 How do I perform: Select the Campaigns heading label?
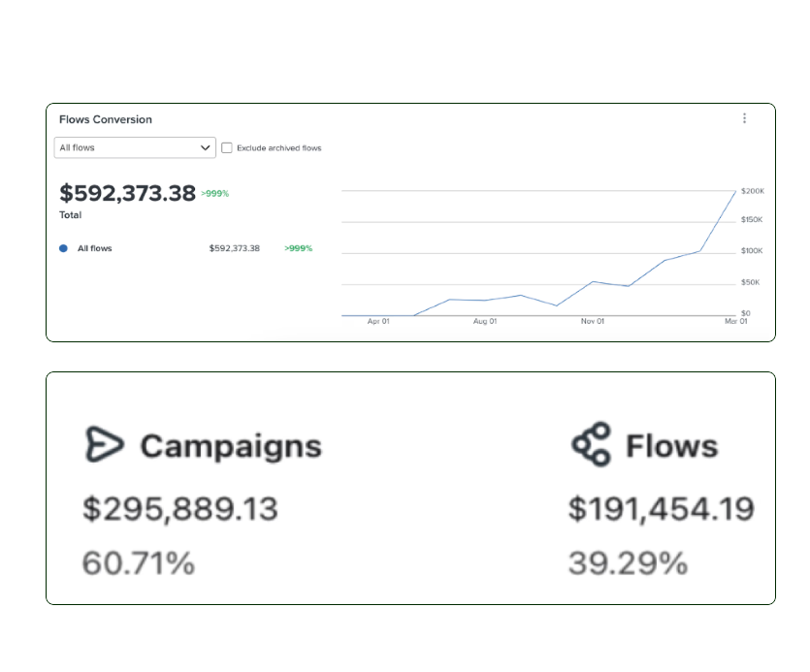click(x=230, y=446)
